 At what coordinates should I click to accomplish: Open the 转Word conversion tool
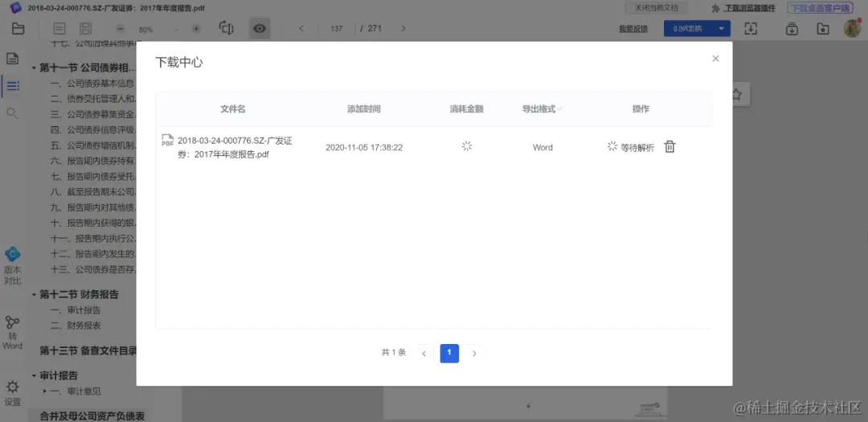[13, 332]
